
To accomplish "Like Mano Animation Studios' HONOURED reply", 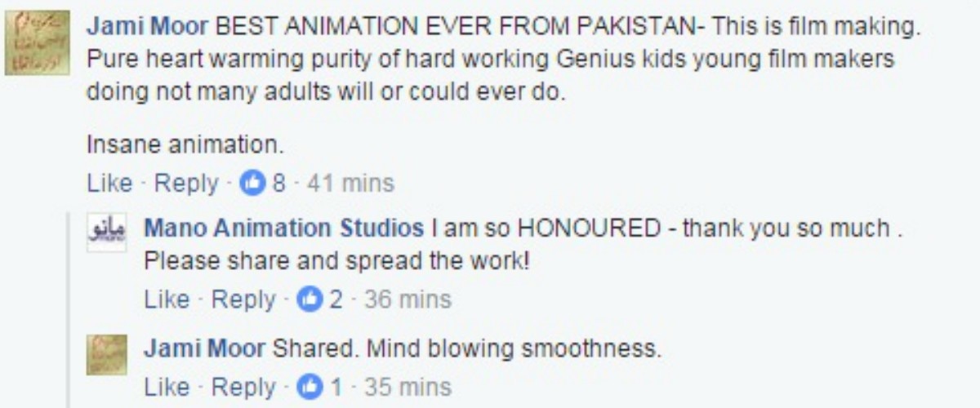I will click(167, 300).
